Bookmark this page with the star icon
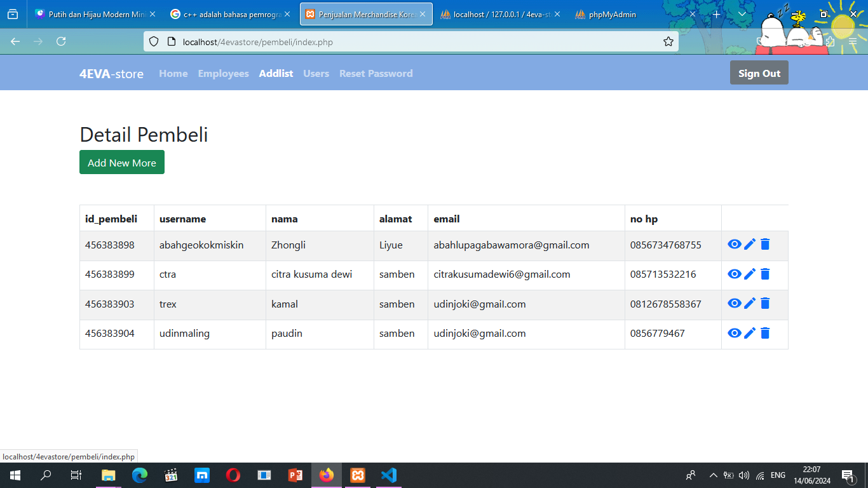This screenshot has height=488, width=868. (x=668, y=42)
